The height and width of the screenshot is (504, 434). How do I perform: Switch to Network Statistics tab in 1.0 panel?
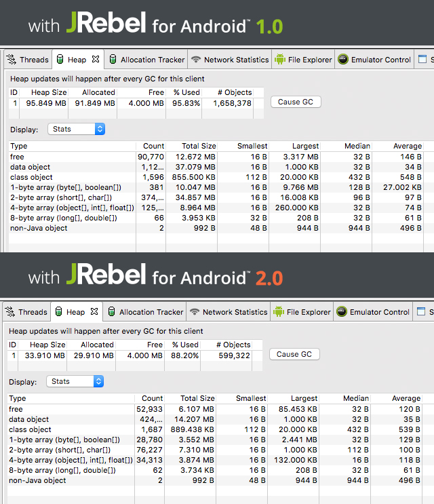tap(230, 60)
